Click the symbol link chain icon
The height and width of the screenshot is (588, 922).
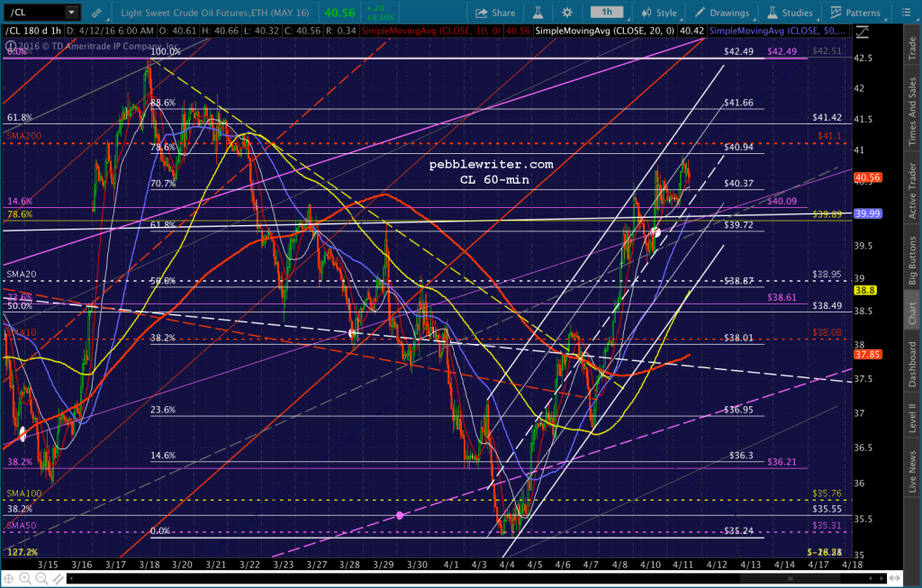[x=96, y=13]
